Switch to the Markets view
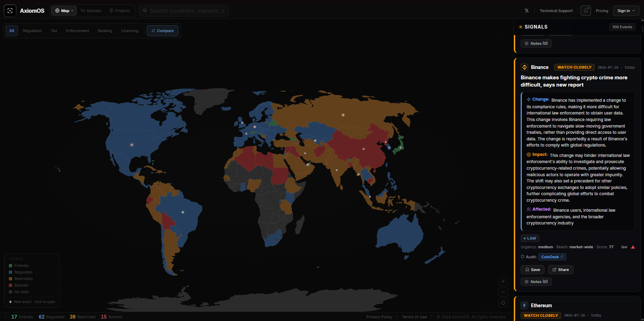This screenshot has width=644, height=321. coord(91,11)
